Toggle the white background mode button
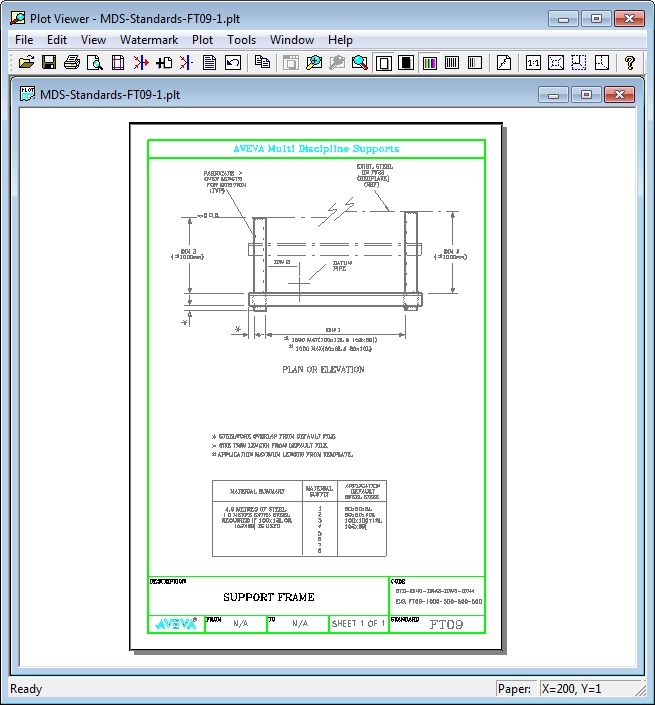Screen dimensions: 655x705 pos(383,62)
